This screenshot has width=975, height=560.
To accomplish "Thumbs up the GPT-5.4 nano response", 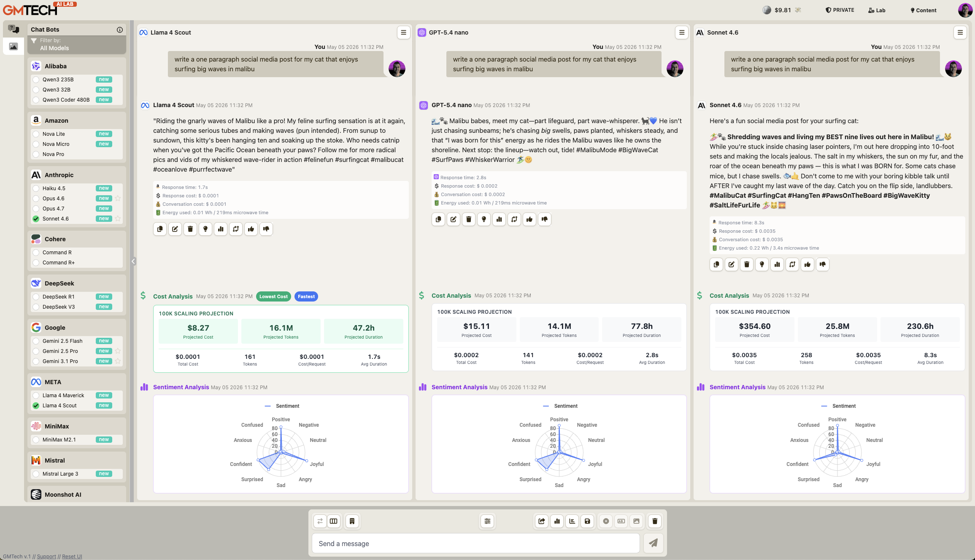I will (529, 219).
